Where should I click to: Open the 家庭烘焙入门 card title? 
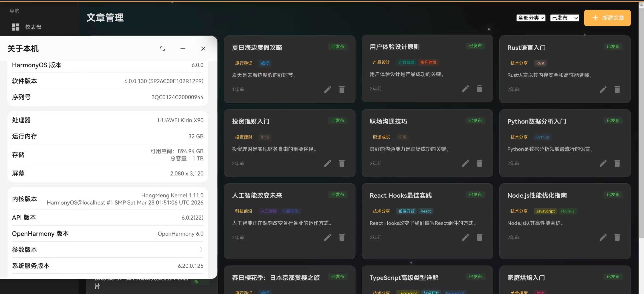[x=526, y=277]
